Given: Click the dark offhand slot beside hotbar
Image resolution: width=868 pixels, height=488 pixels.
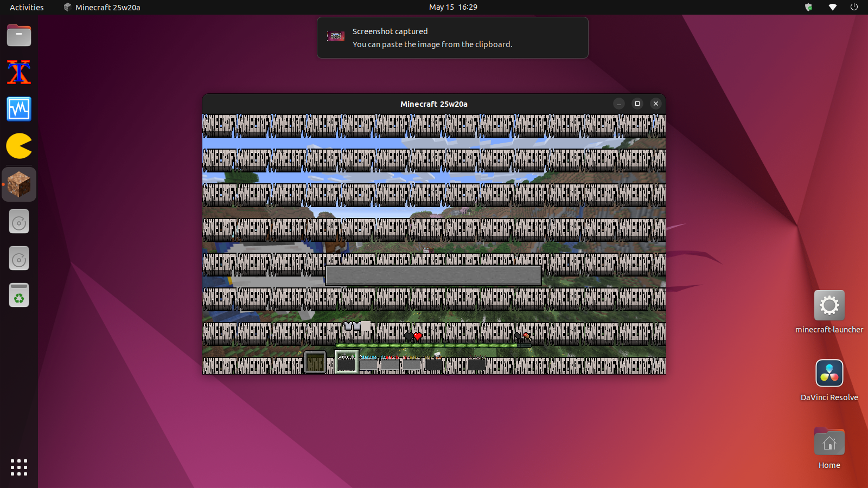Looking at the screenshot, I should pos(315,362).
